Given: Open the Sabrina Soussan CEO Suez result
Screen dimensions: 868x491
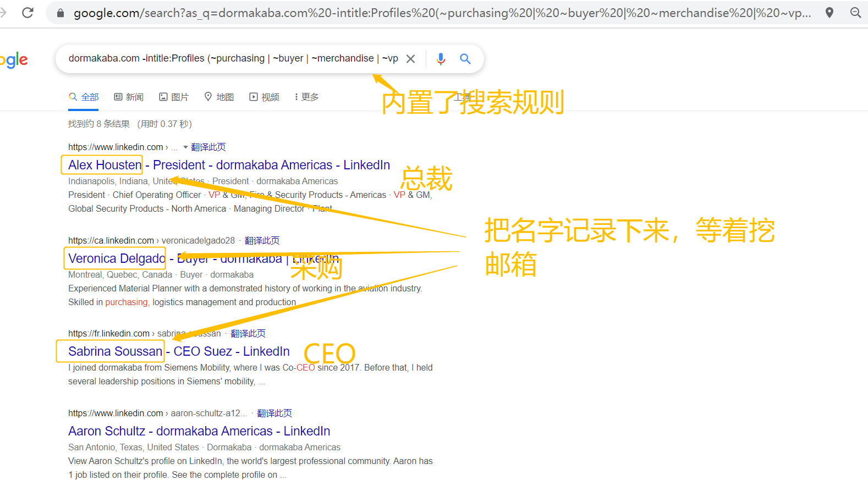Looking at the screenshot, I should point(179,351).
